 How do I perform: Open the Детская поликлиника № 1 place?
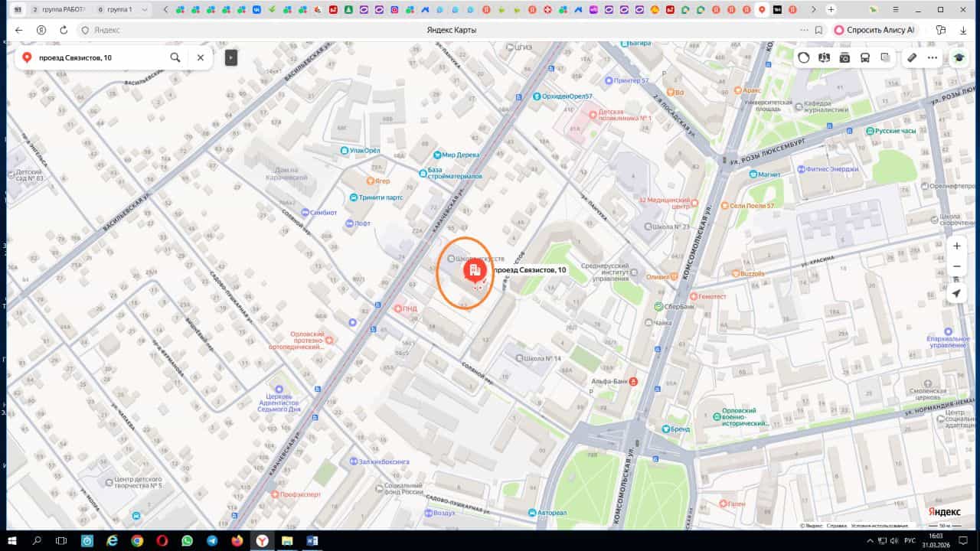tap(619, 115)
